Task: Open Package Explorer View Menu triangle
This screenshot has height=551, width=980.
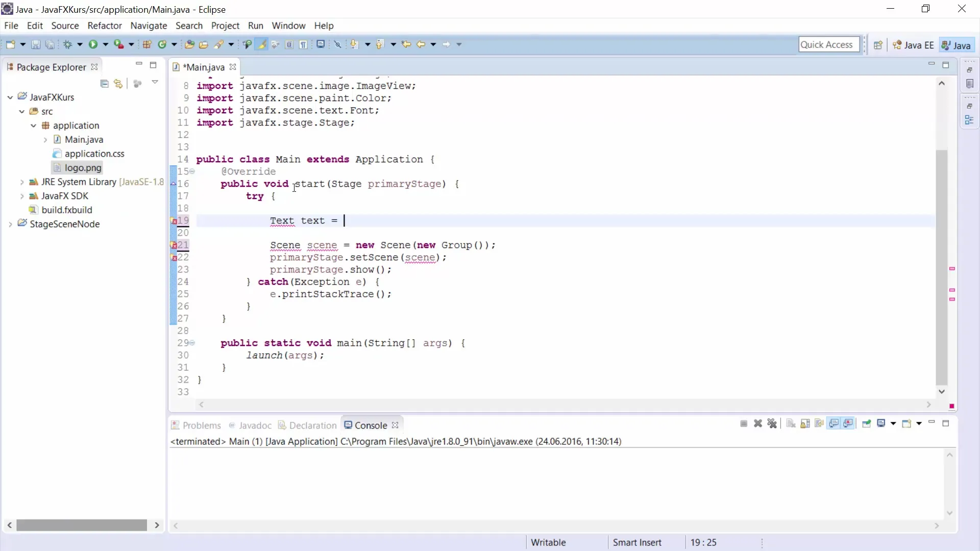Action: pyautogui.click(x=155, y=82)
